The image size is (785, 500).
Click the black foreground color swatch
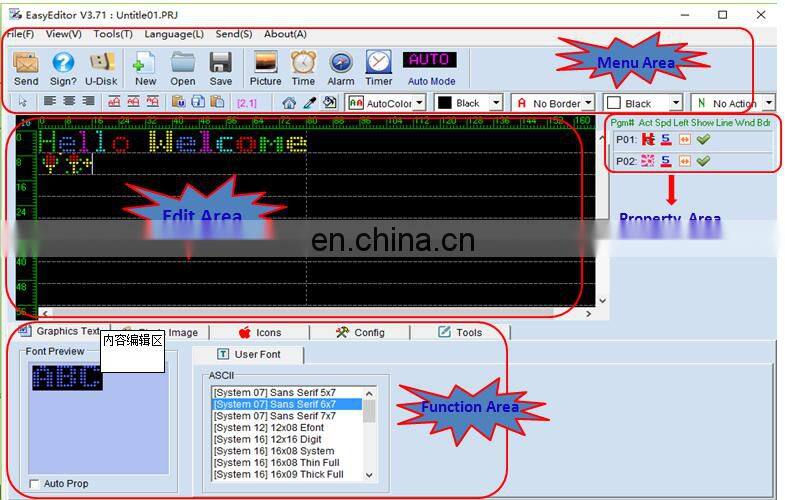point(445,103)
